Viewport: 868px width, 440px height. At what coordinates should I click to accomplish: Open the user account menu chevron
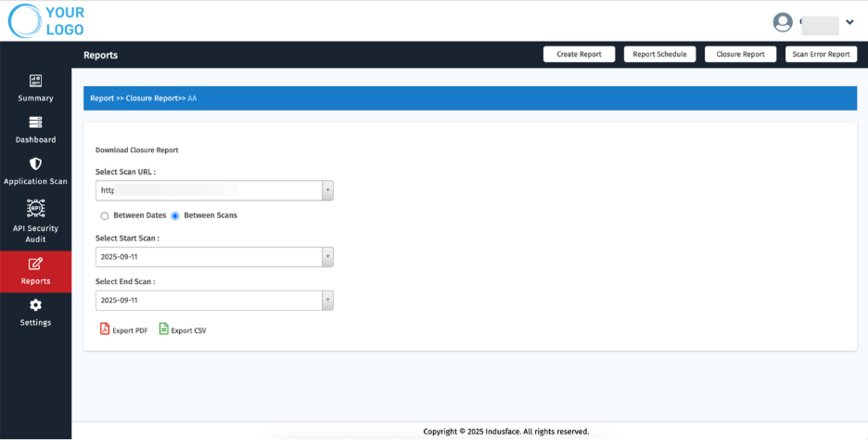coord(849,22)
